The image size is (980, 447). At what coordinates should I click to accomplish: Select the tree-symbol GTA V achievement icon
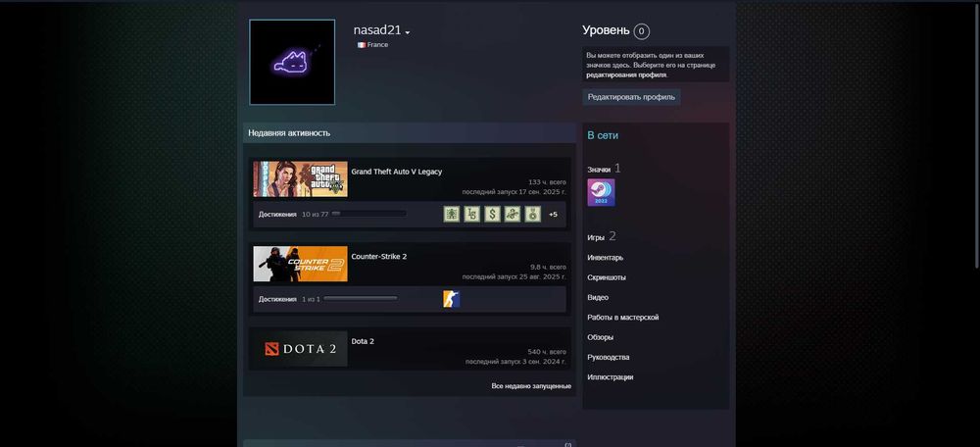[x=451, y=215]
